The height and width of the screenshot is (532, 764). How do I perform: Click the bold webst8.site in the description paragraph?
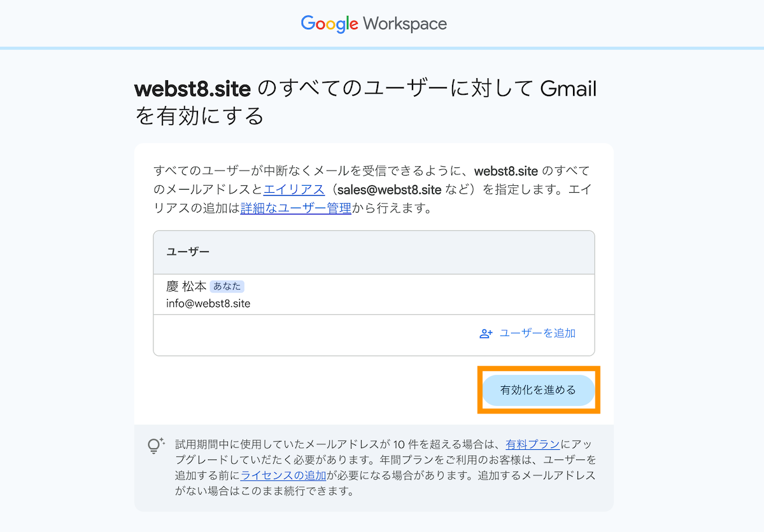click(506, 171)
